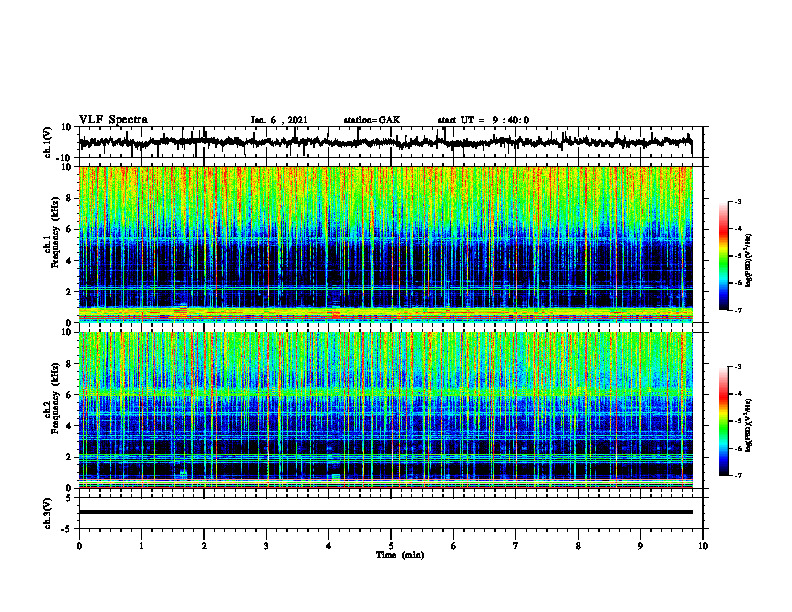This screenshot has height=612, width=792.
Task: Click the "4" kHz tick on ch.2 spectrogram axis
Action: (x=69, y=426)
